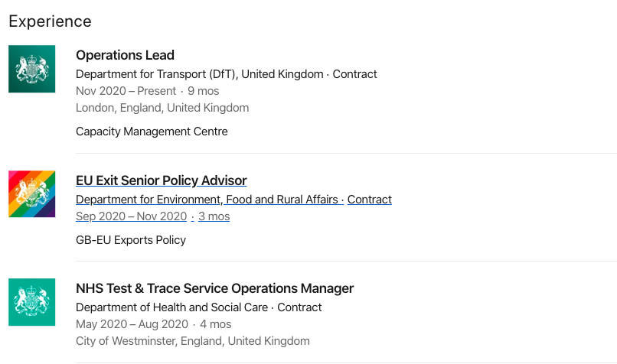Click the Capacity Management Centre description
The image size is (617, 364).
(x=152, y=132)
